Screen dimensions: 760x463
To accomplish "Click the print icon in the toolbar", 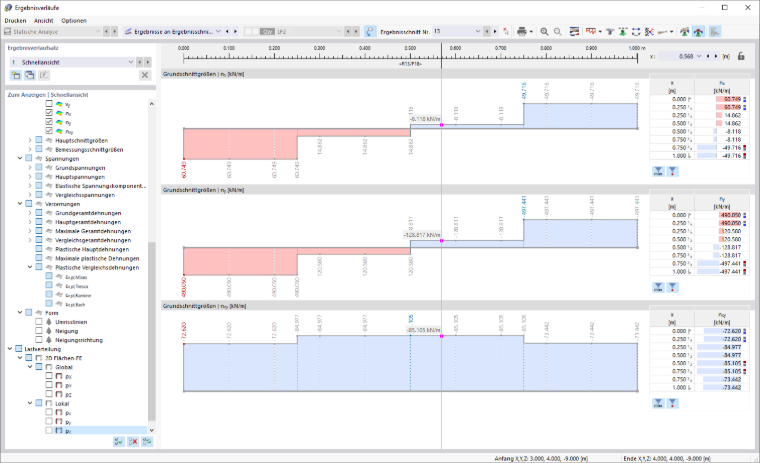I will (x=522, y=32).
